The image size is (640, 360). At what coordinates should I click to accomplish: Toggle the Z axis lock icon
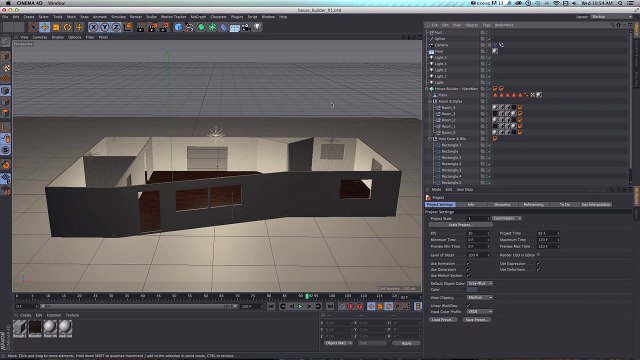tap(116, 27)
